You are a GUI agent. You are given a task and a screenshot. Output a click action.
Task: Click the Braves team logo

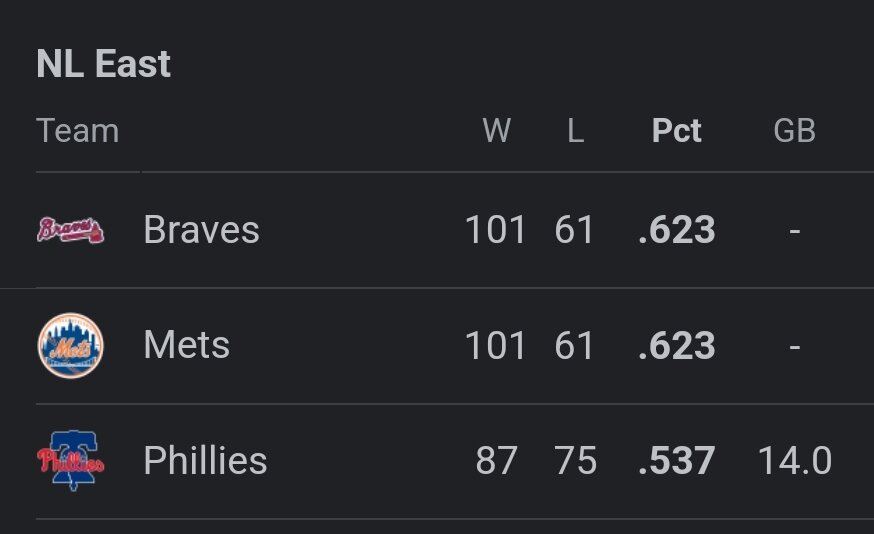point(70,230)
